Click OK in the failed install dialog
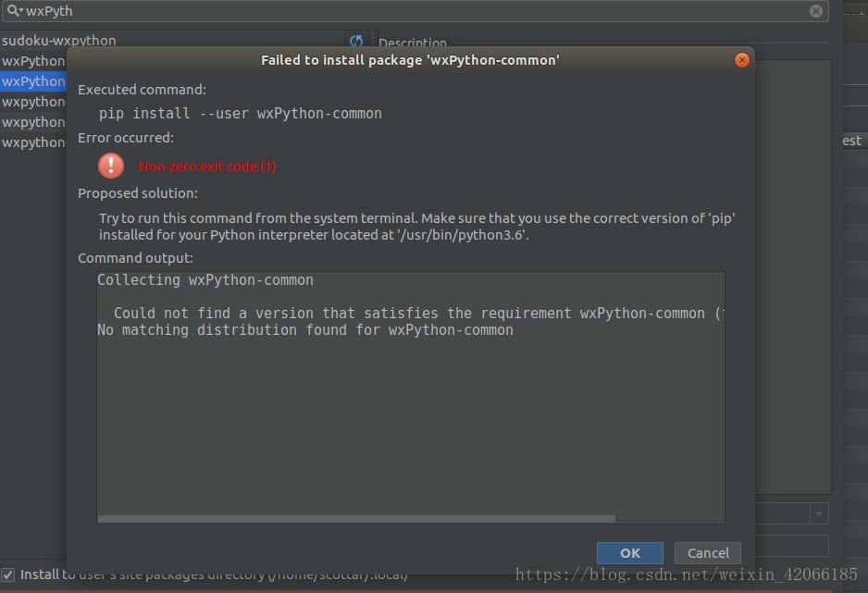 tap(630, 552)
